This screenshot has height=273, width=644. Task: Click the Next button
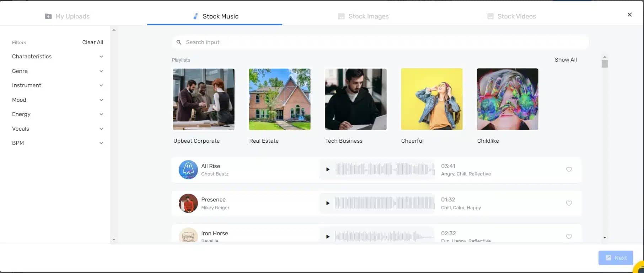[616, 258]
